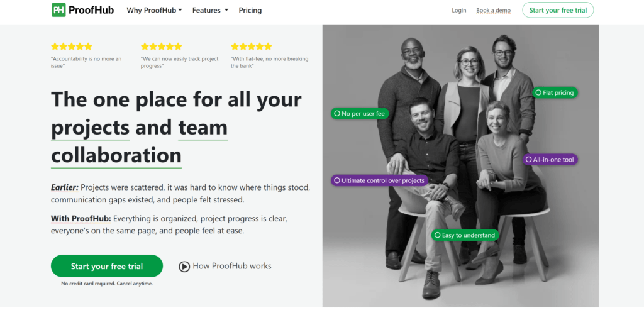The image size is (644, 315).
Task: Open the How ProofHub works video link
Action: pos(225,267)
